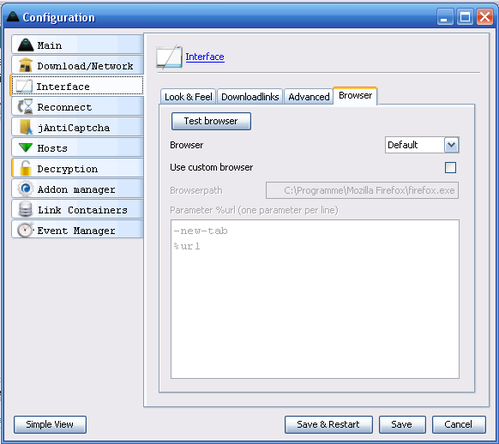Click the Parameter %url text area
The width and height of the screenshot is (499, 444).
[315, 299]
